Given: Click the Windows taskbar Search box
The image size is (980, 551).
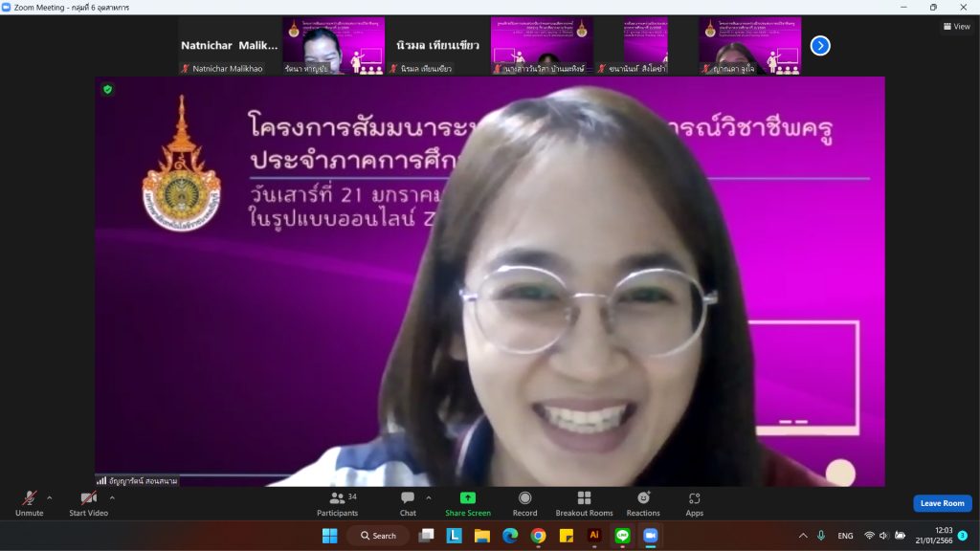Looking at the screenshot, I should [x=378, y=536].
